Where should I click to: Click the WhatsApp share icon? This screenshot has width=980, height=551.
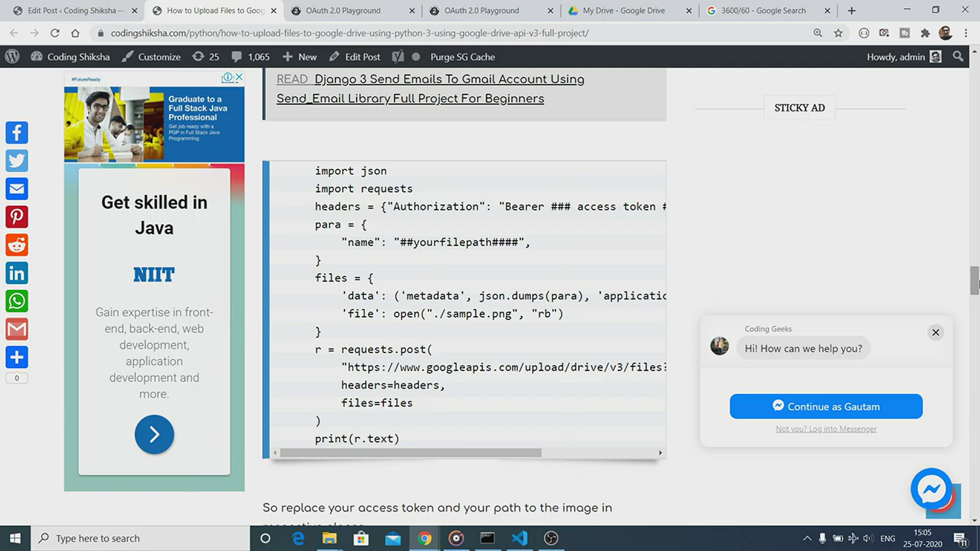pyautogui.click(x=17, y=300)
